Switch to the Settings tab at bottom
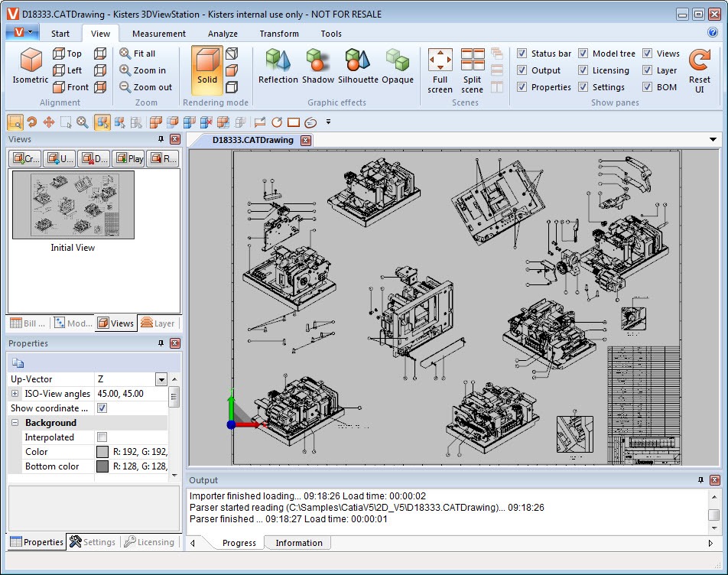 pyautogui.click(x=93, y=541)
